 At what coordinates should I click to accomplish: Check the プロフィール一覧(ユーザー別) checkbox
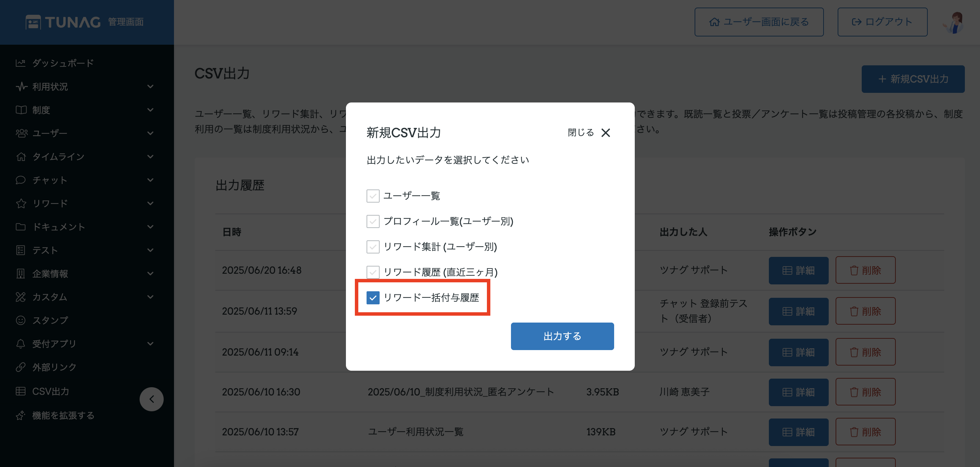pos(373,221)
